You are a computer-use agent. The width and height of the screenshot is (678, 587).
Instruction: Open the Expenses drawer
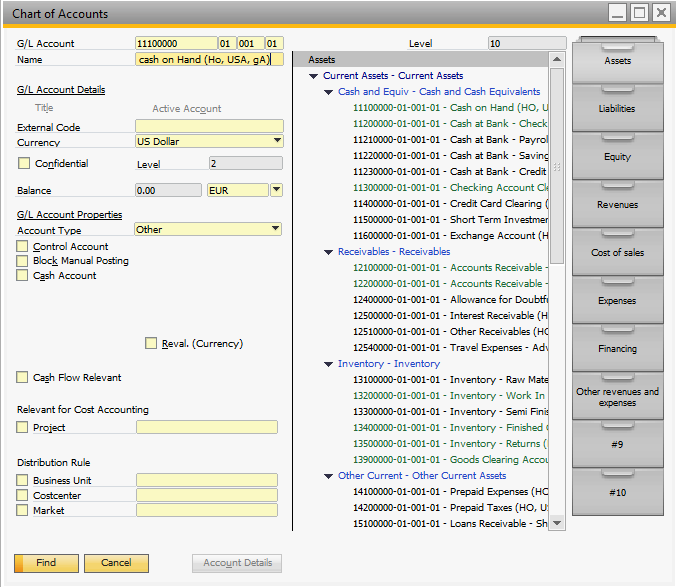[617, 301]
